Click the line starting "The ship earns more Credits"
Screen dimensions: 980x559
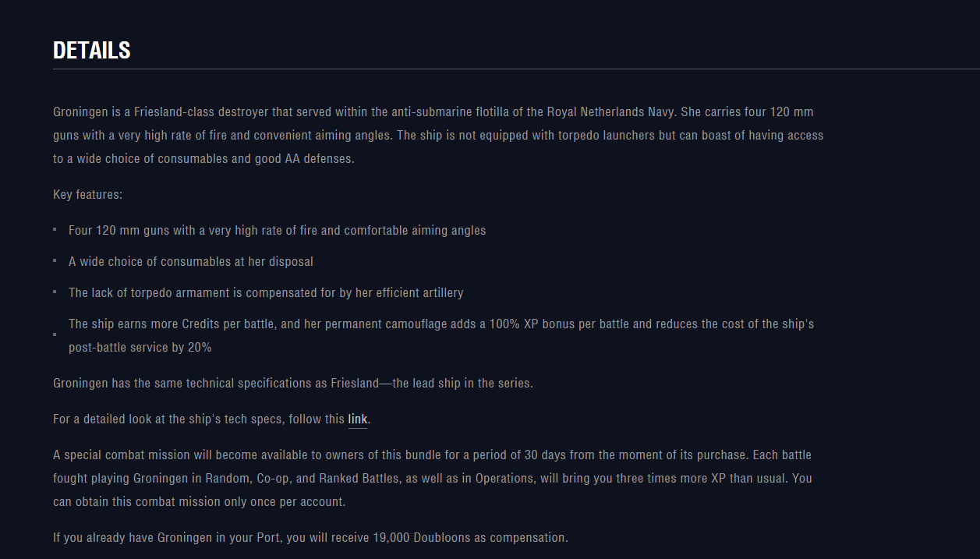tap(441, 324)
